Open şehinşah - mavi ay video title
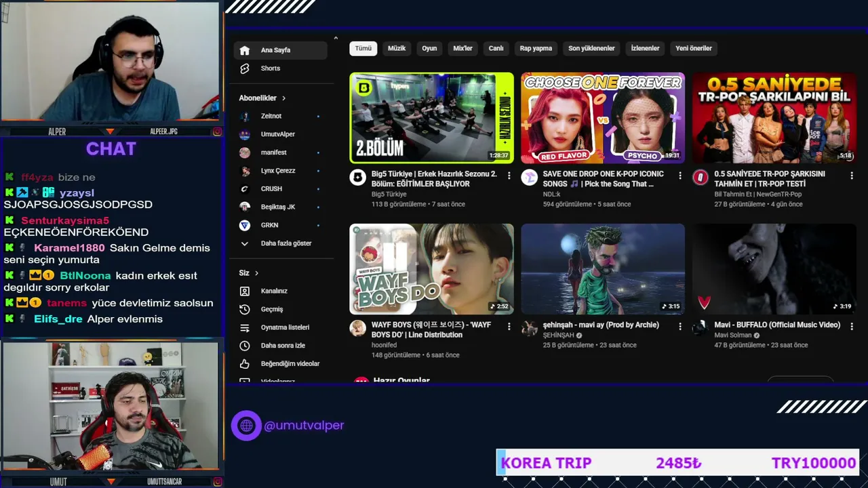This screenshot has height=488, width=868. tap(601, 325)
